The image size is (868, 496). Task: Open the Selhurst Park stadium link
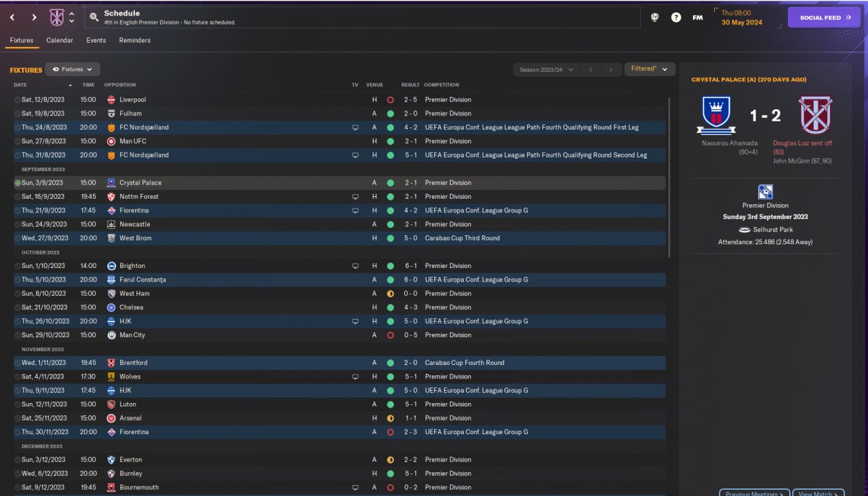(x=772, y=229)
